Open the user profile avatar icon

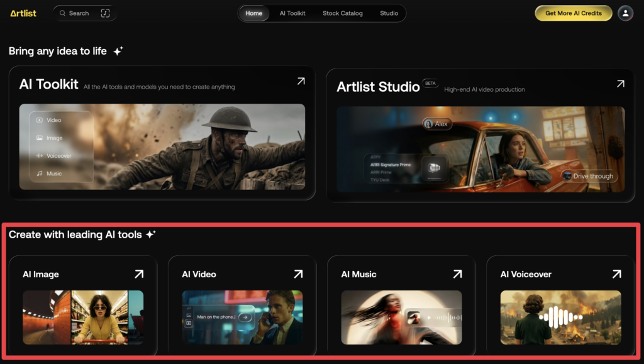pos(626,13)
